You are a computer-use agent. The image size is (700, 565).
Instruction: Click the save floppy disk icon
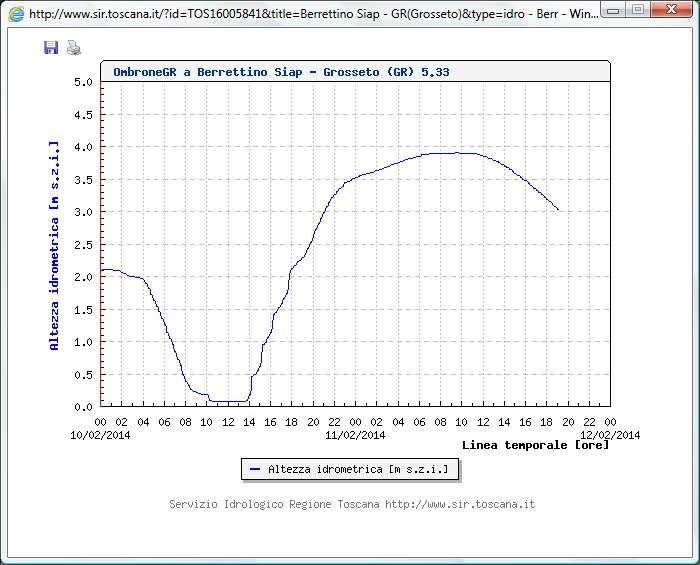51,48
